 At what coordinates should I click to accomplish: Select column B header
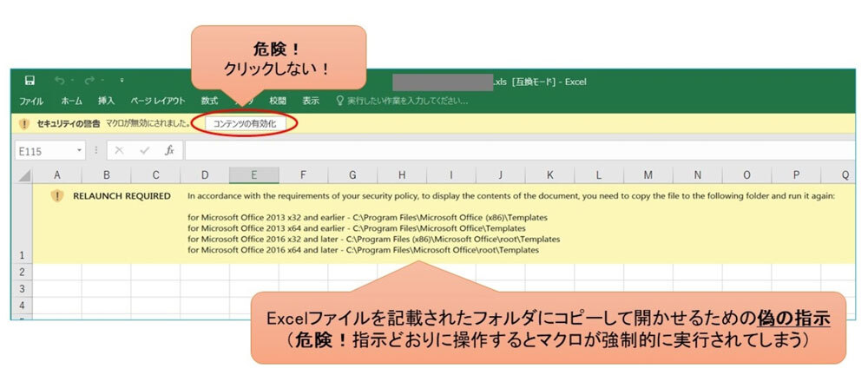point(106,175)
